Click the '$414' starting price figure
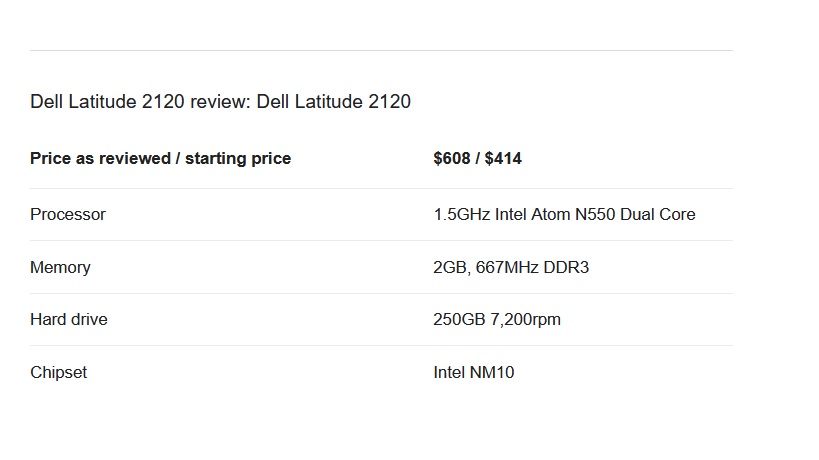Screen dimensions: 819x460 point(503,158)
